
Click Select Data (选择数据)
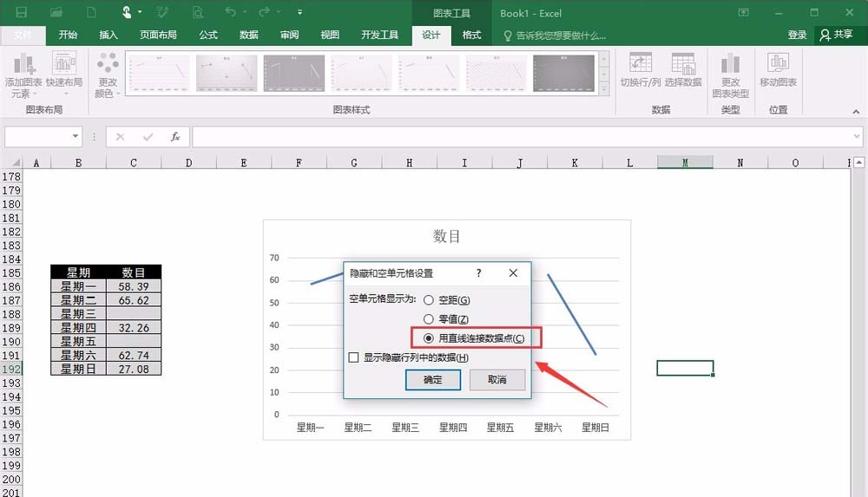click(x=683, y=69)
